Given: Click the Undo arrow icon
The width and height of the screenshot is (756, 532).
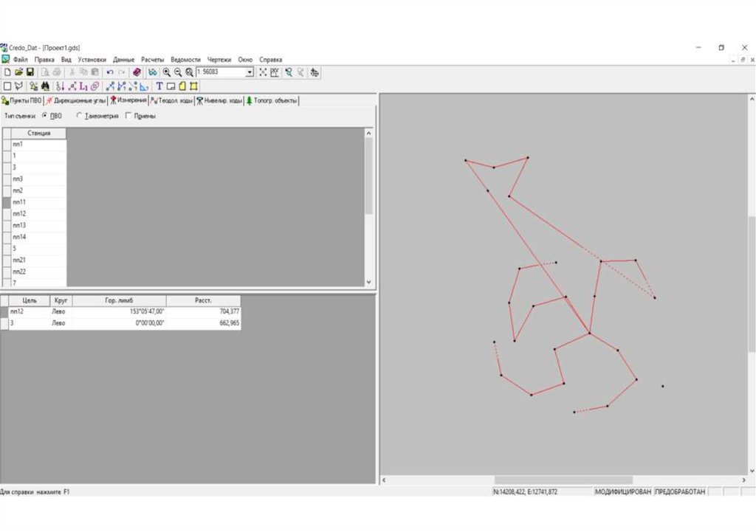Looking at the screenshot, I should [110, 72].
